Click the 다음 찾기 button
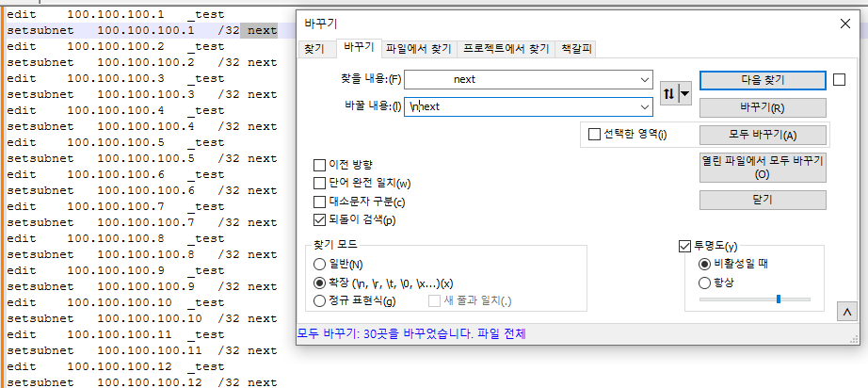 (x=763, y=80)
